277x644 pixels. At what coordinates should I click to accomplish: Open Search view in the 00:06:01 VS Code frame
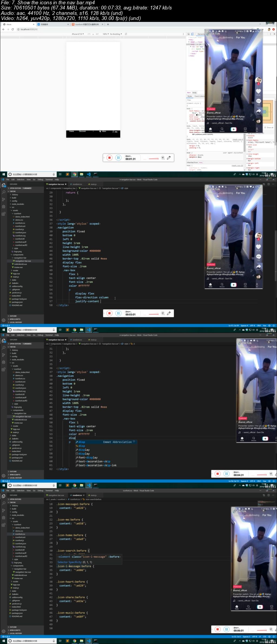pyautogui.click(x=4, y=503)
